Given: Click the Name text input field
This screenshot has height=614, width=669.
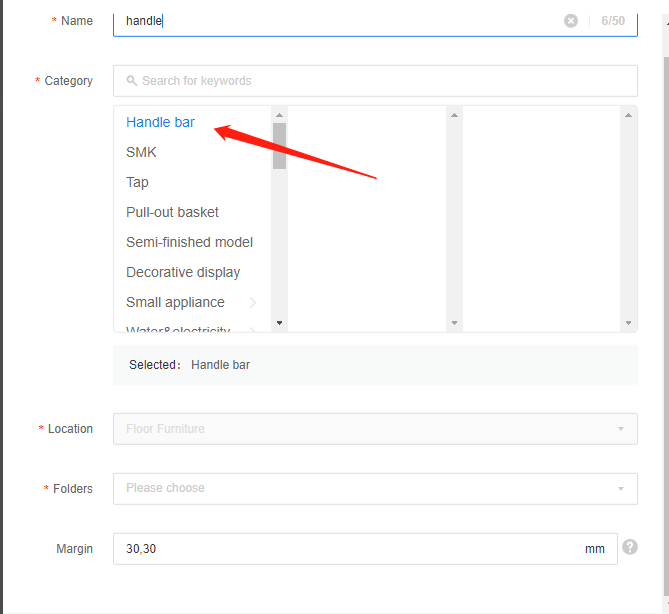Looking at the screenshot, I should [x=340, y=21].
